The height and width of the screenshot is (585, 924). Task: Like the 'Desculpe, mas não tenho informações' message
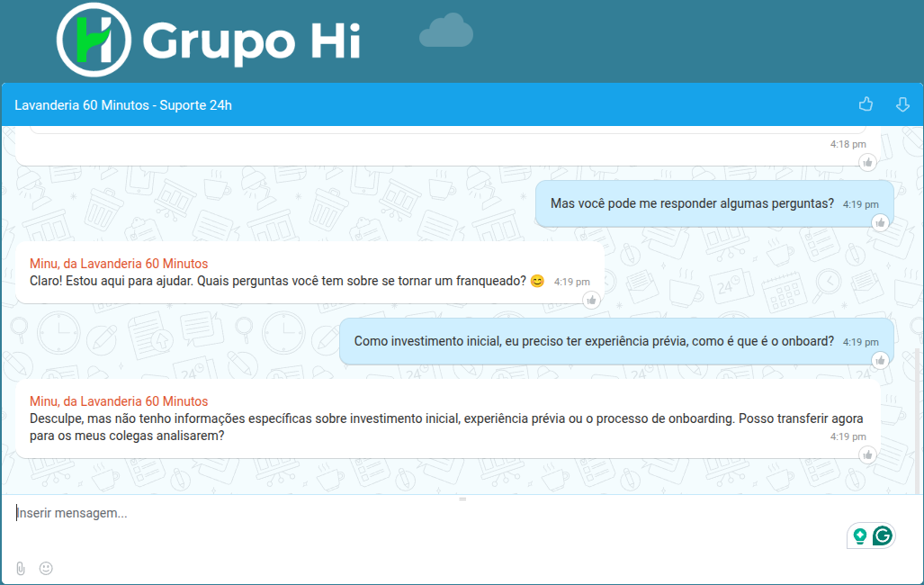[867, 454]
